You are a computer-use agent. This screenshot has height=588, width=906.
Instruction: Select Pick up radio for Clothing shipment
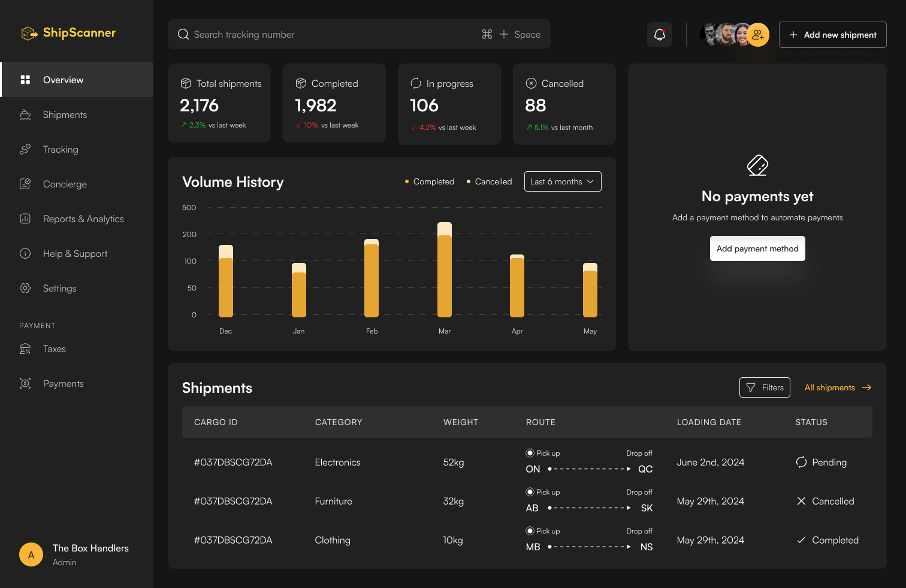point(530,531)
